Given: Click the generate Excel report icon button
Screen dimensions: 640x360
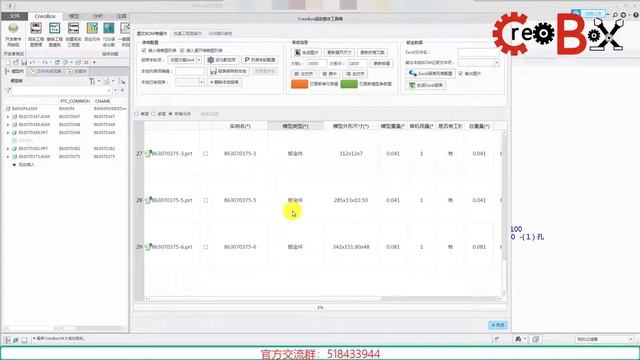Looking at the screenshot, I should 425,85.
